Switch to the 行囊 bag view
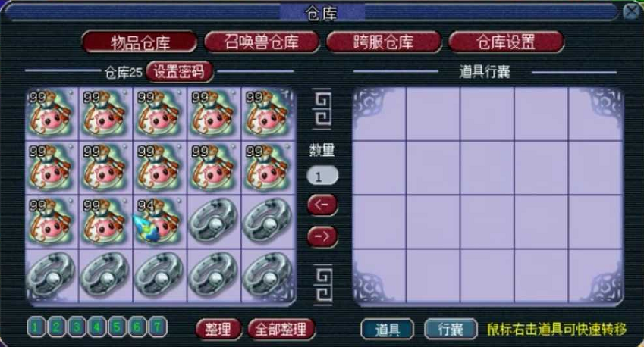Viewport: 644px width, 347px height. coord(451,329)
